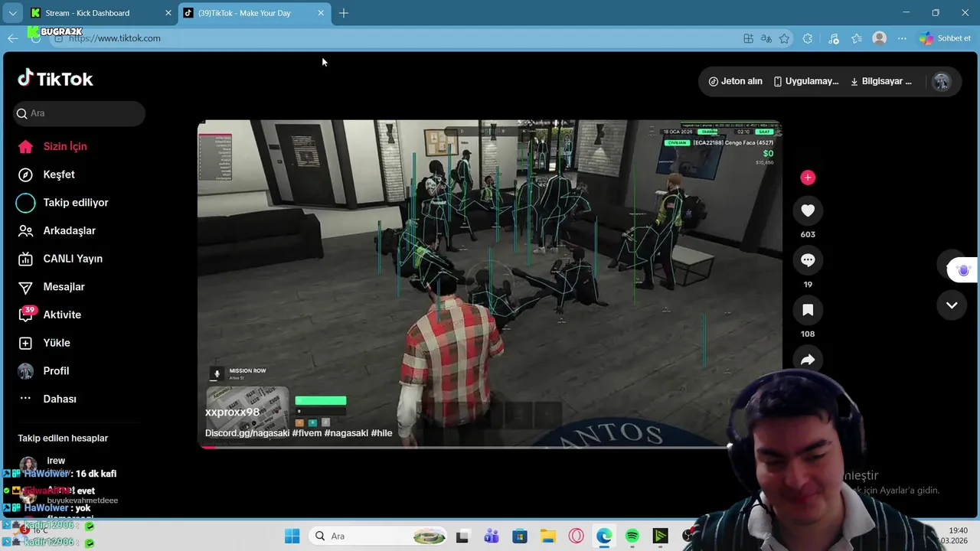
Task: Click the floating purple assistant bubble
Action: click(x=963, y=270)
